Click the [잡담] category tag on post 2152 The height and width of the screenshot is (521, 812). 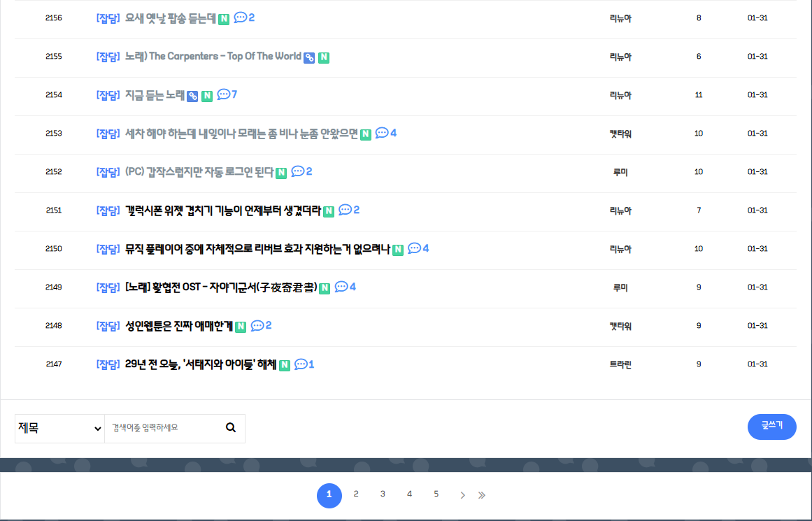click(x=108, y=172)
